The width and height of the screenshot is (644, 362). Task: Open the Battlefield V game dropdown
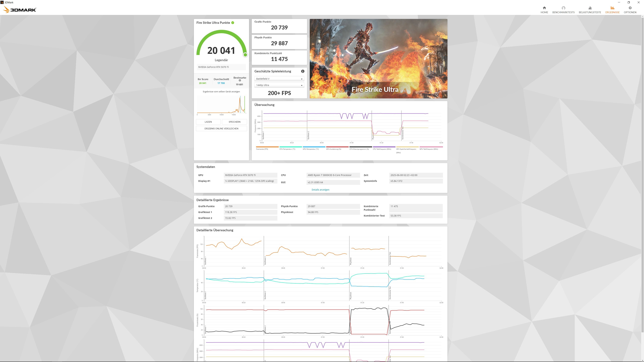(279, 79)
